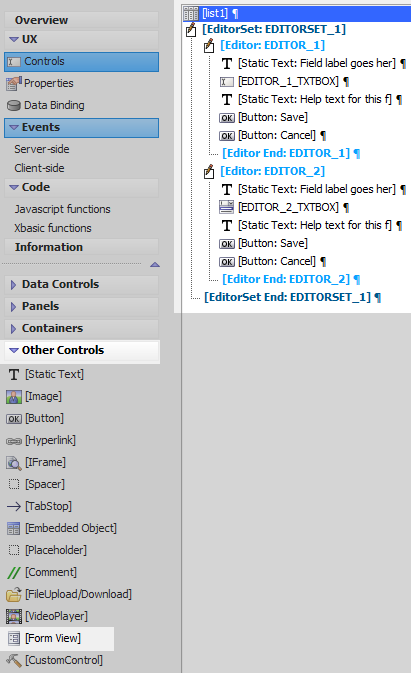Select the Form View control icon
This screenshot has height=673, width=411.
click(14, 638)
